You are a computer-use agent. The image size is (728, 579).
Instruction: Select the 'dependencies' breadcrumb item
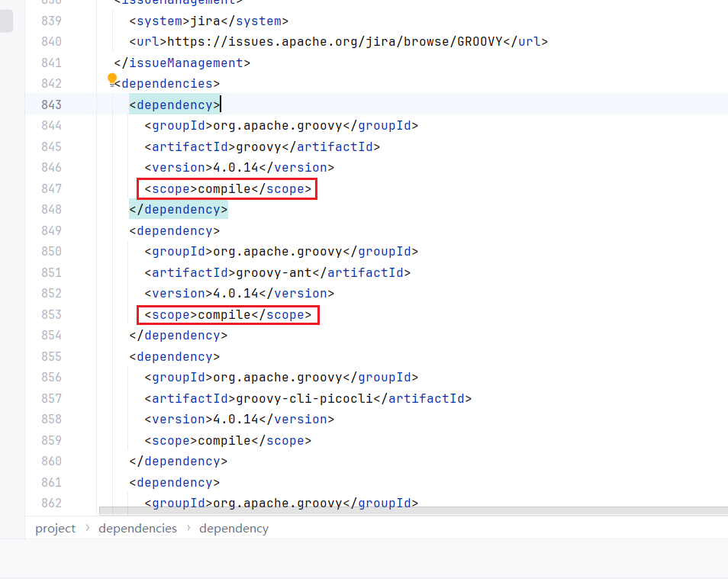click(137, 528)
